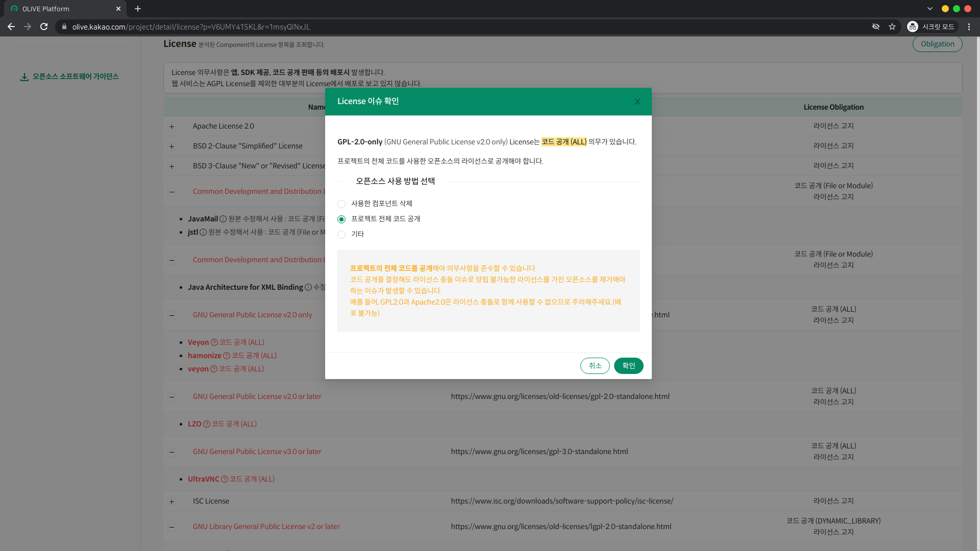Collapse the GNU General Public License v2.0 only row
The height and width of the screenshot is (551, 980).
171,315
